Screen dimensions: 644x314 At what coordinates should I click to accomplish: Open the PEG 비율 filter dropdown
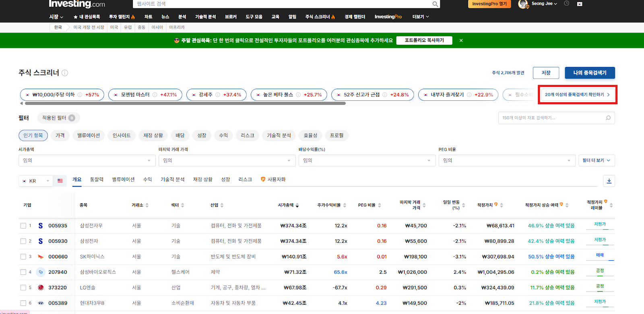click(507, 160)
